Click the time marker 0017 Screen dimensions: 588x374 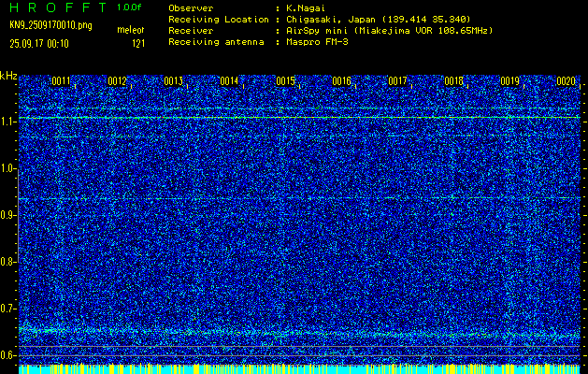point(397,81)
